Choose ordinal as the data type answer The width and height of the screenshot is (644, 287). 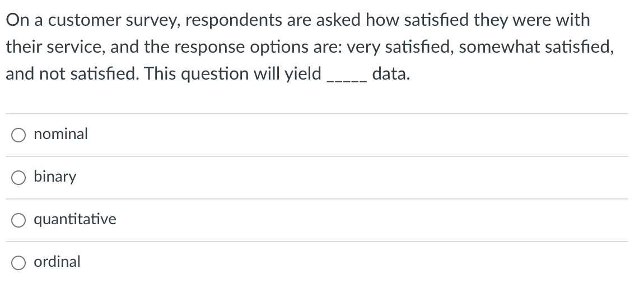[18, 263]
